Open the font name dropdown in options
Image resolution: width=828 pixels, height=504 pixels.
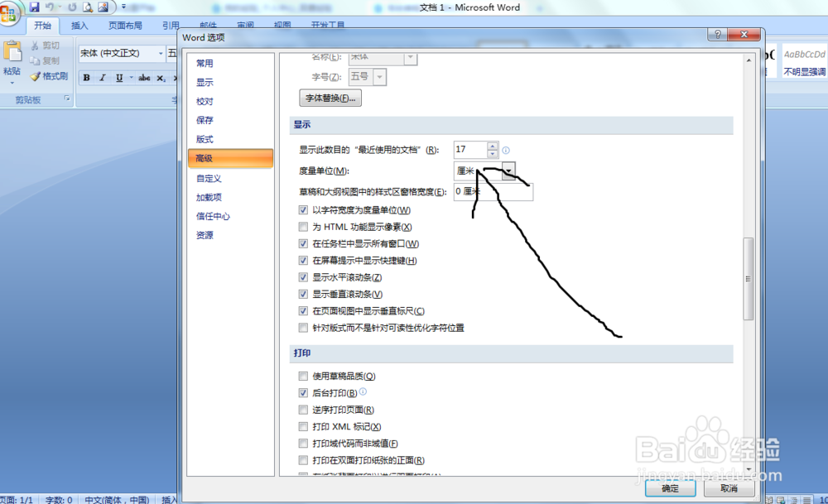coord(411,57)
